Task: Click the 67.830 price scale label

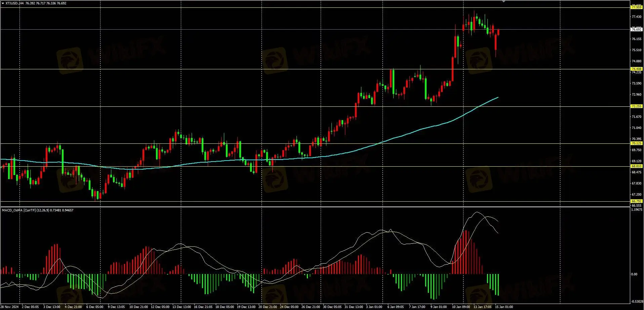Action: click(x=637, y=183)
